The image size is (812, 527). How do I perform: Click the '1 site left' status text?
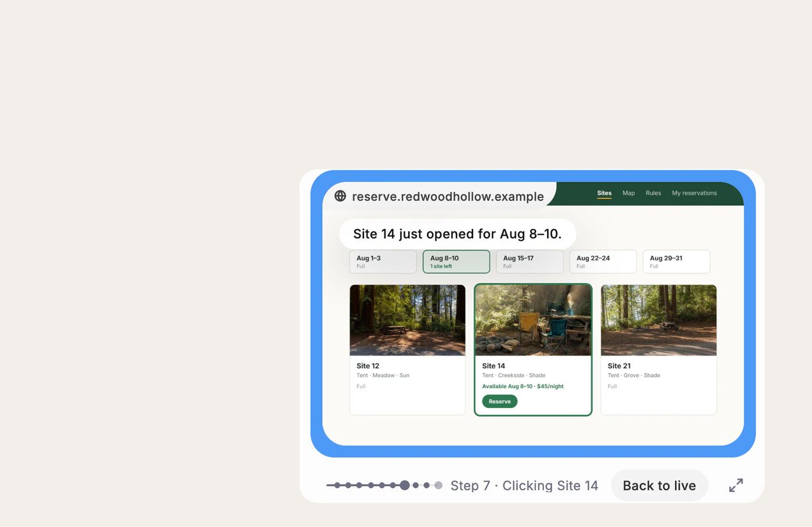[441, 266]
